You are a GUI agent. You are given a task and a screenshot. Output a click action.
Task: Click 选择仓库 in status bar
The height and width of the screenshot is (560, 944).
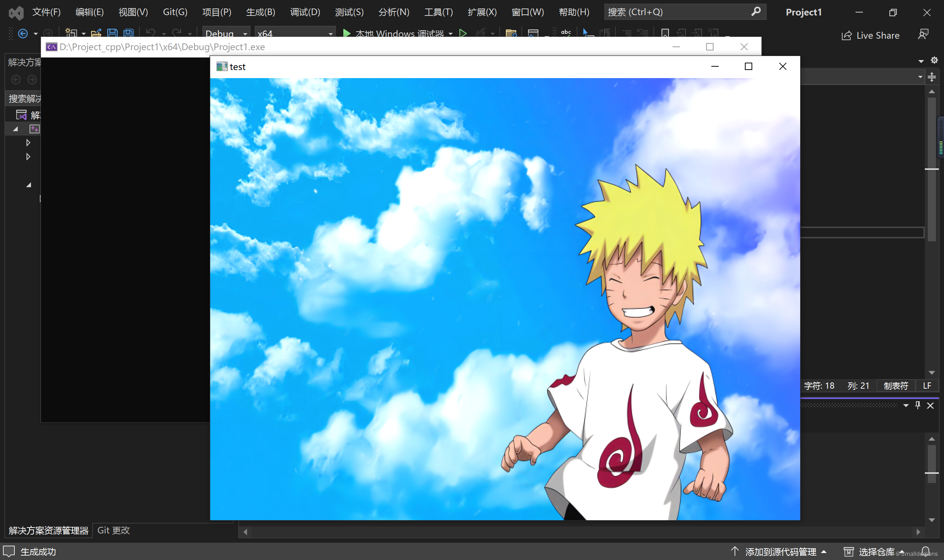(x=877, y=552)
